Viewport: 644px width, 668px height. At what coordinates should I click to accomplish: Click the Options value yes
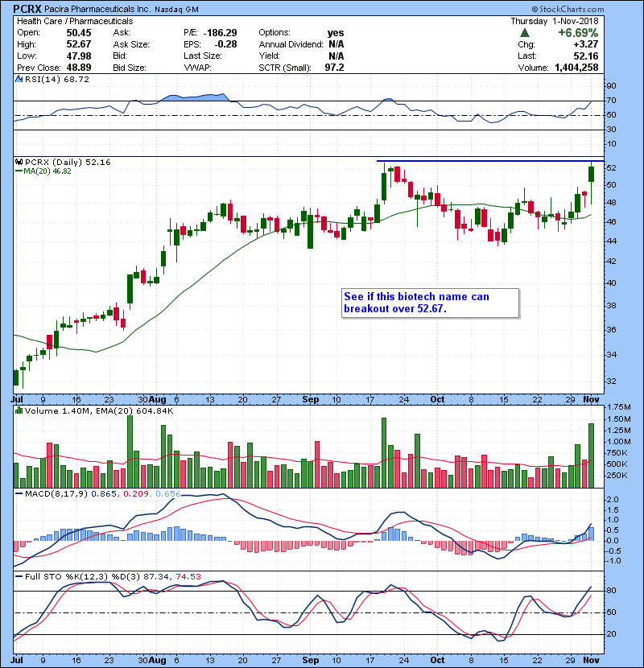coord(336,33)
